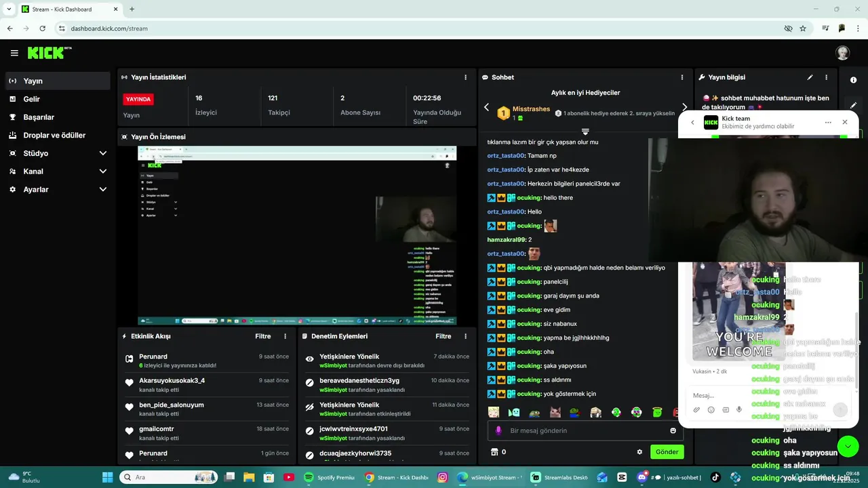
Task: Open the emote picker in the chat input
Action: pyautogui.click(x=673, y=430)
